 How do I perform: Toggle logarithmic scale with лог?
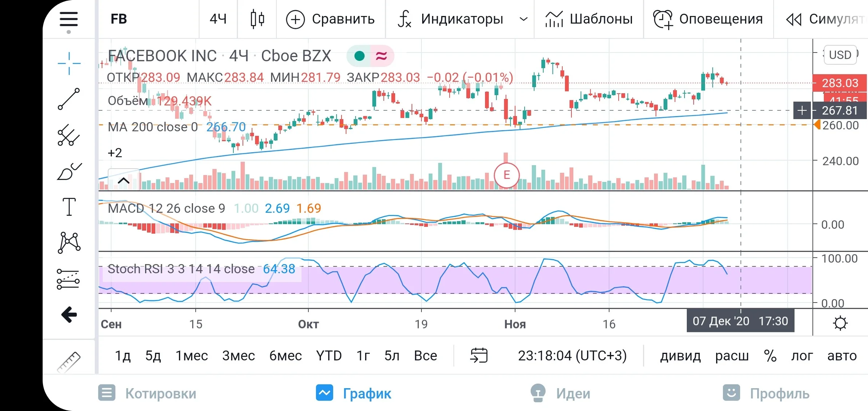pyautogui.click(x=802, y=356)
